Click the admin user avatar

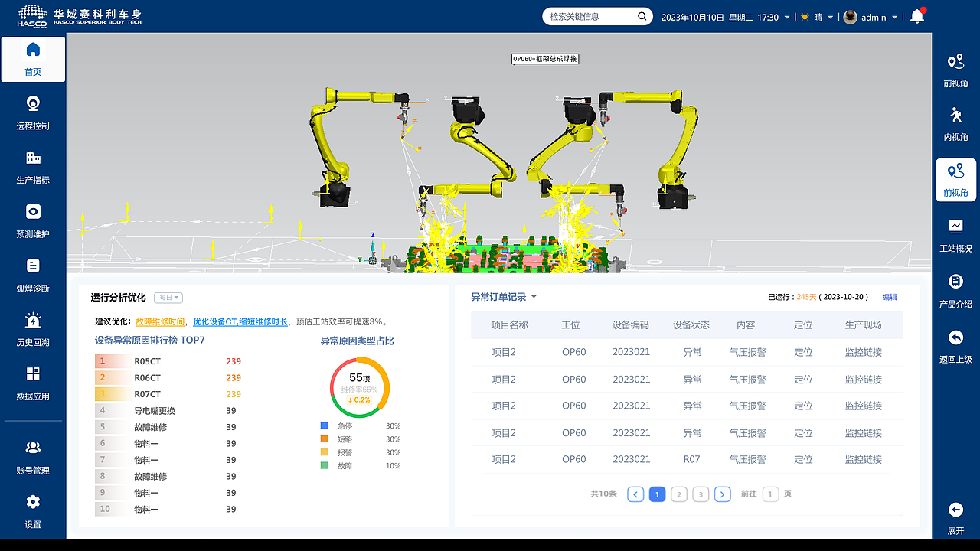pyautogui.click(x=851, y=17)
